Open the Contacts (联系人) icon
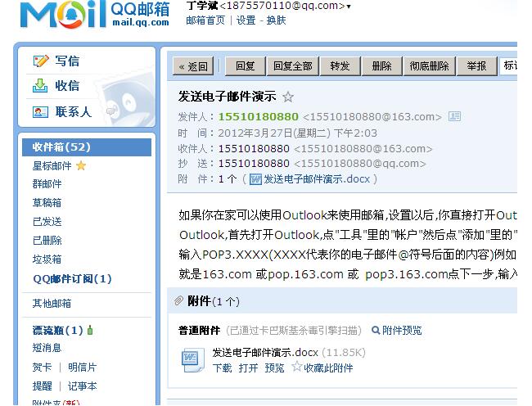Screen dimensions: 532x406 click(41, 111)
